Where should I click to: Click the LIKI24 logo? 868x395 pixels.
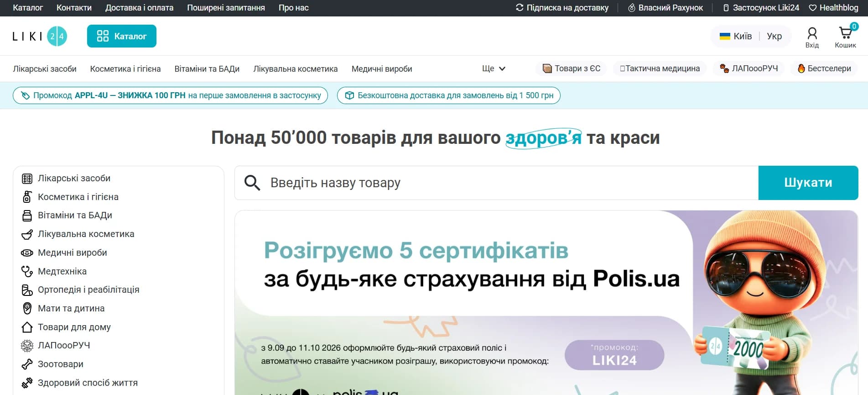(x=40, y=36)
